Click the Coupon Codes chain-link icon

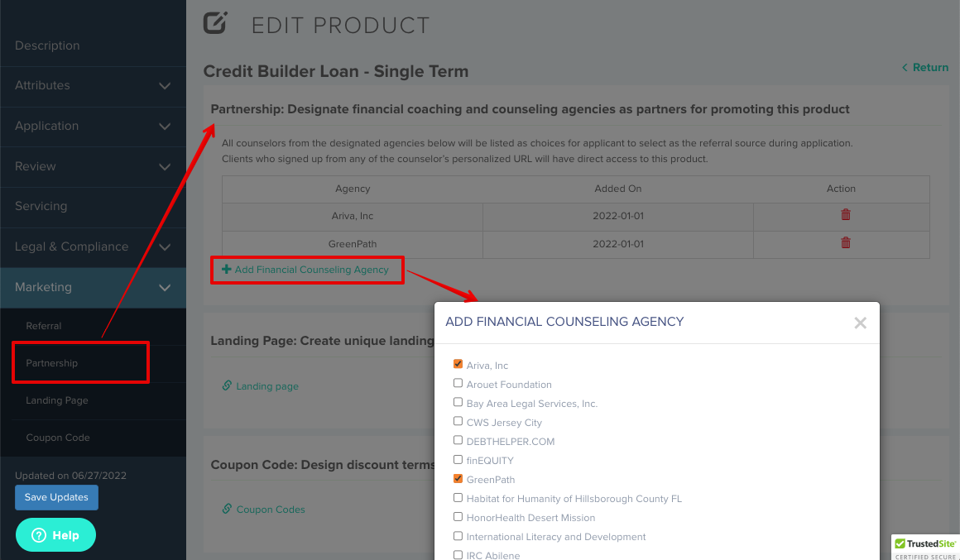tap(227, 509)
